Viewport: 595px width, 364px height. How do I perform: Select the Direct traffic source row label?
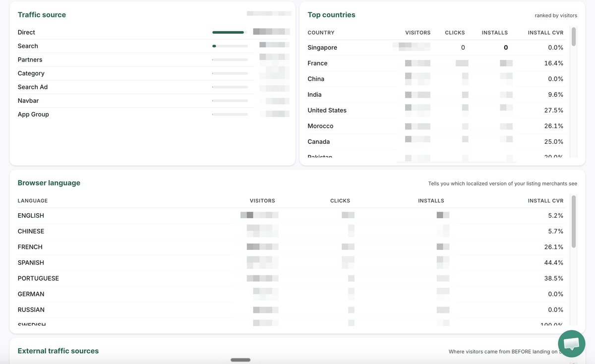pyautogui.click(x=26, y=32)
